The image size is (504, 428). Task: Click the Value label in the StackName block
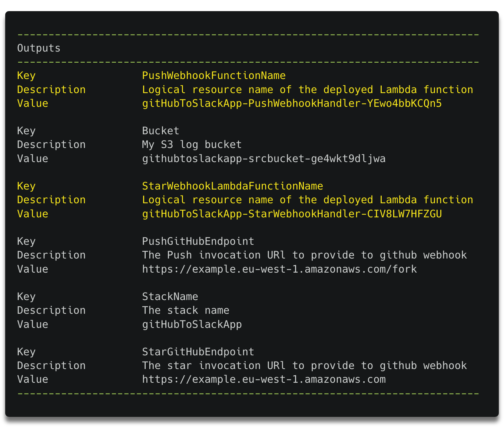33,325
